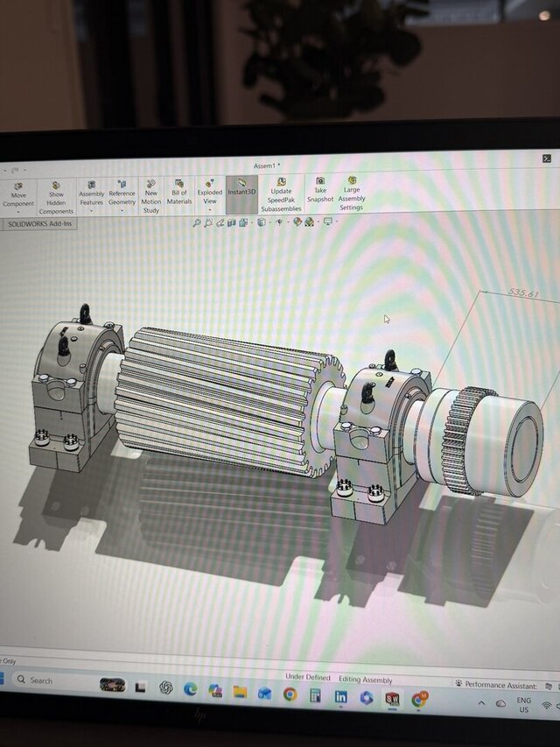The height and width of the screenshot is (747, 560).
Task: Launch Microsoft Edge from the taskbar
Action: pyautogui.click(x=191, y=688)
